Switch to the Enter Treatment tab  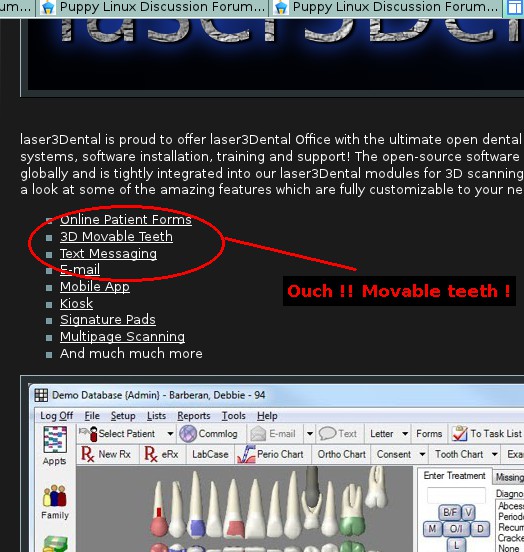pyautogui.click(x=454, y=476)
